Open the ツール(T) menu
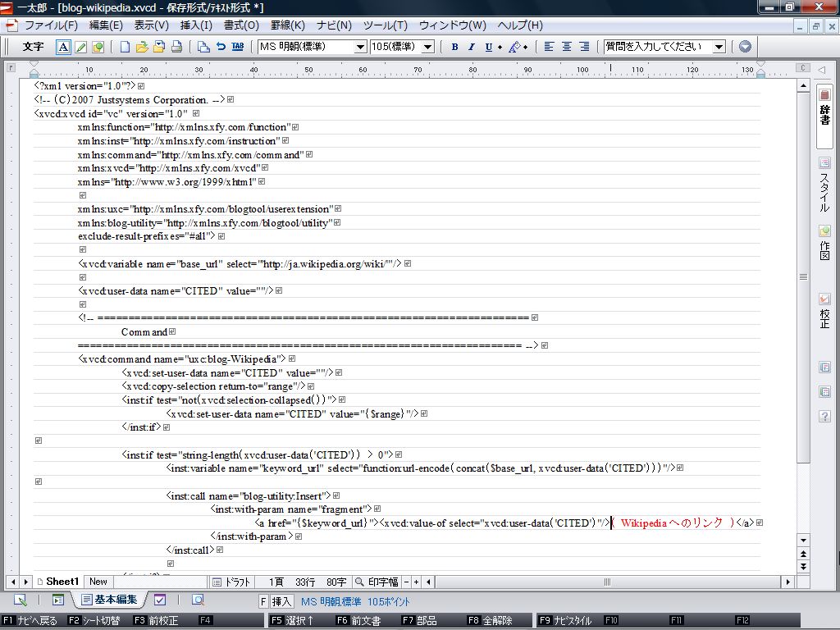Image resolution: width=840 pixels, height=630 pixels. tap(386, 25)
